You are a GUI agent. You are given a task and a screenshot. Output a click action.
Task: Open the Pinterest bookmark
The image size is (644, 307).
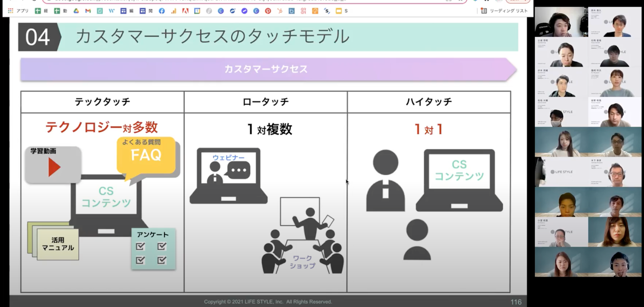coord(268,11)
